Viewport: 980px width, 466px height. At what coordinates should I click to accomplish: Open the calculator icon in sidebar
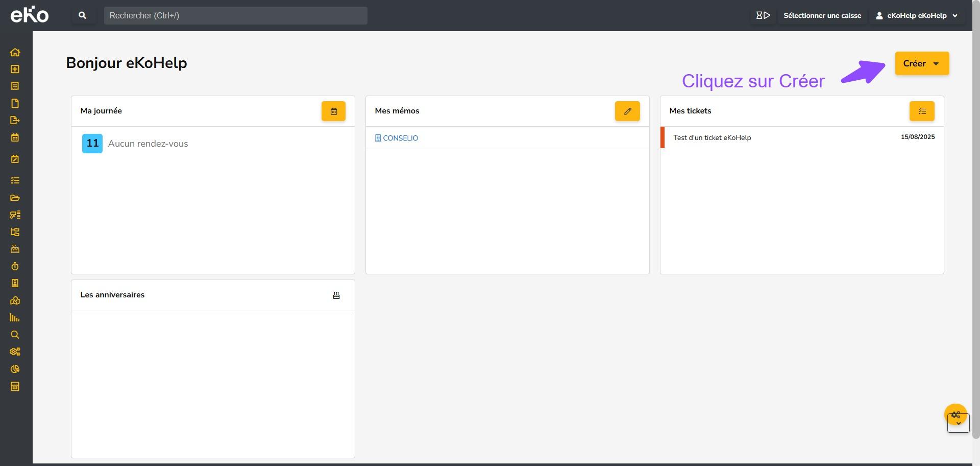pyautogui.click(x=15, y=386)
